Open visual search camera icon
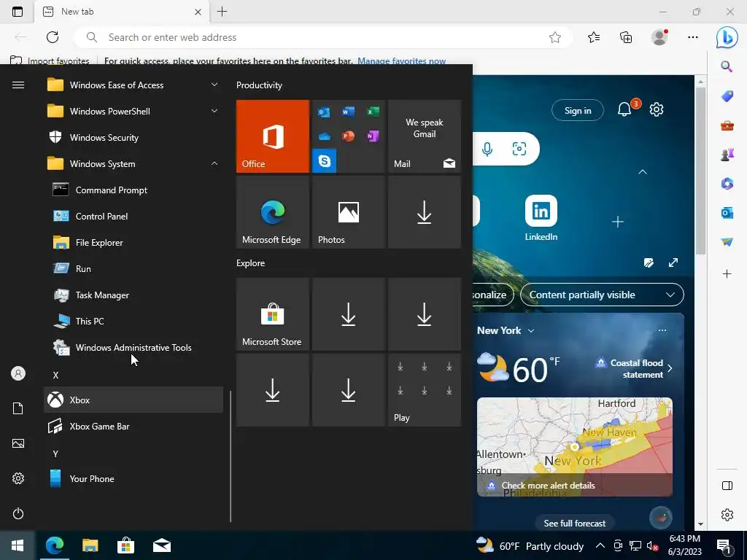Image resolution: width=747 pixels, height=560 pixels. click(x=519, y=149)
